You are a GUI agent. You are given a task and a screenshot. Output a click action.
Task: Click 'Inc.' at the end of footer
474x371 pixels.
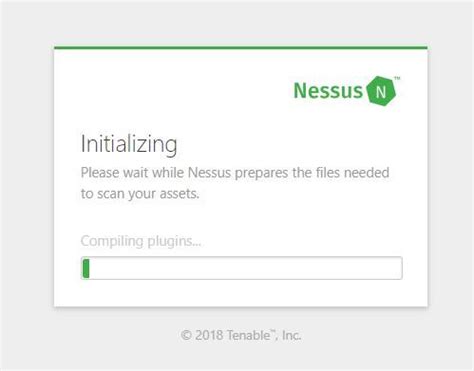point(292,335)
